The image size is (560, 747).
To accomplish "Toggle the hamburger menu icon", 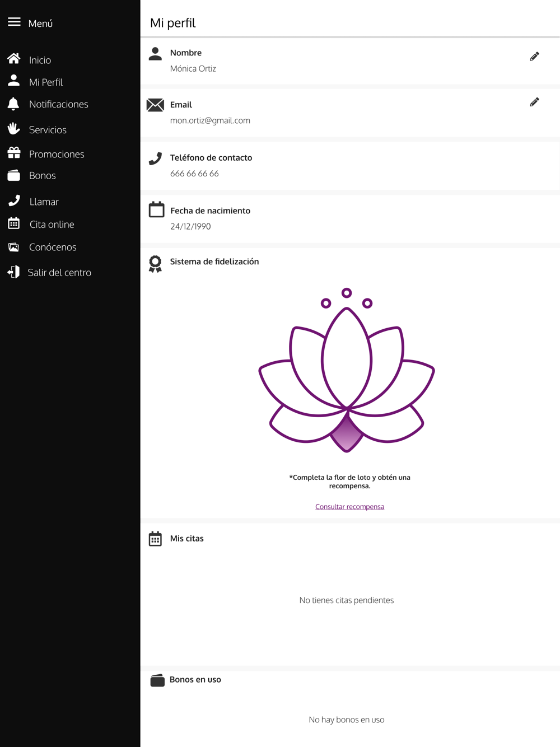I will 14,22.
